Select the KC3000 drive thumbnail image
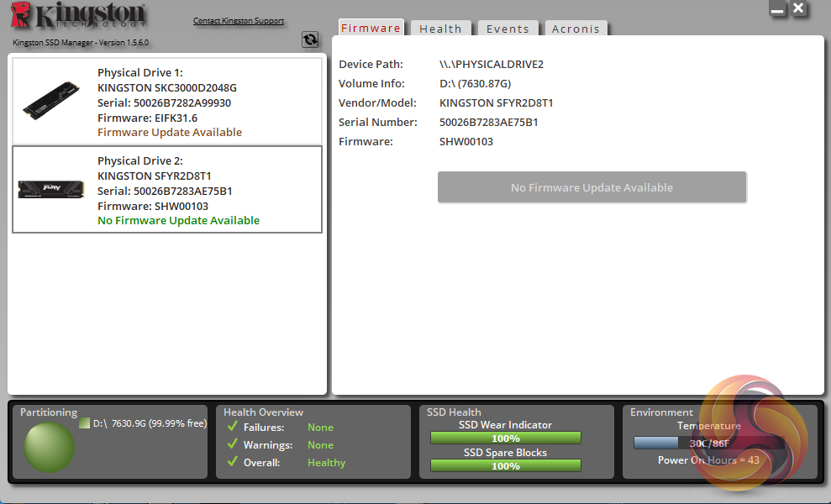This screenshot has height=504, width=831. pyautogui.click(x=51, y=101)
